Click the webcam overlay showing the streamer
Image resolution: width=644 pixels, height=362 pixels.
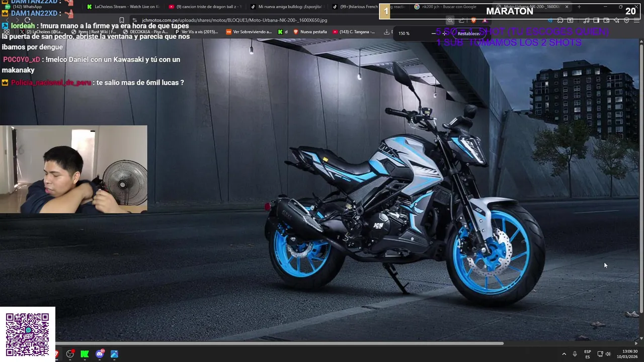73,169
